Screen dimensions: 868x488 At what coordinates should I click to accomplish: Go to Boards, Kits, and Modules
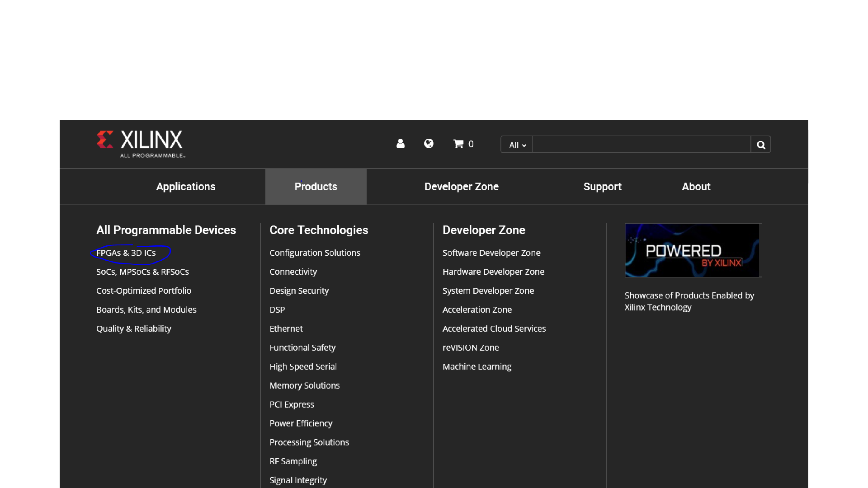146,310
